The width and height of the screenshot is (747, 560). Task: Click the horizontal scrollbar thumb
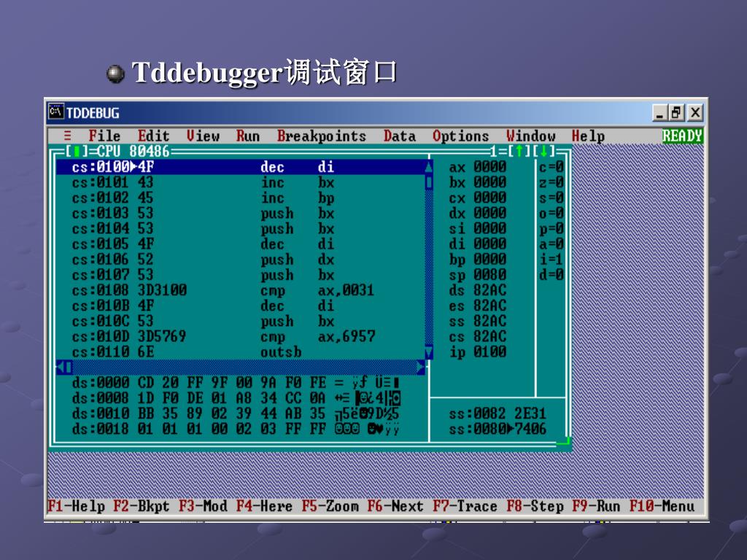tap(69, 367)
